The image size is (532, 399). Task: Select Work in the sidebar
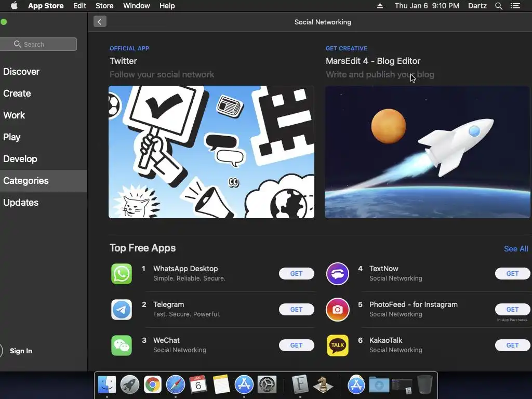tap(44, 115)
